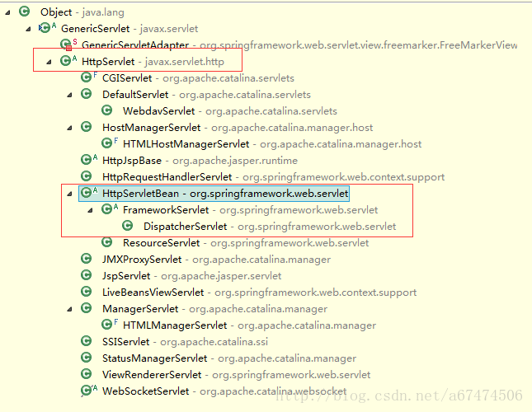Click the Object class icon

[24, 12]
